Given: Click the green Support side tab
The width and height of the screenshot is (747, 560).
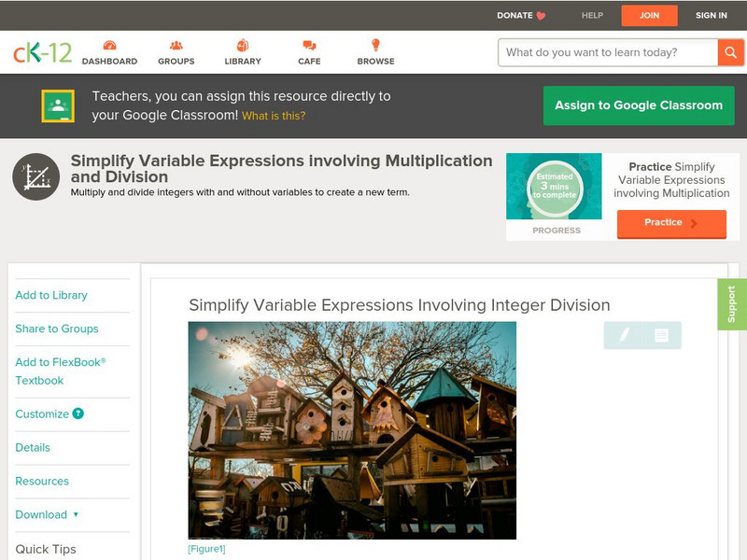Looking at the screenshot, I should [732, 304].
